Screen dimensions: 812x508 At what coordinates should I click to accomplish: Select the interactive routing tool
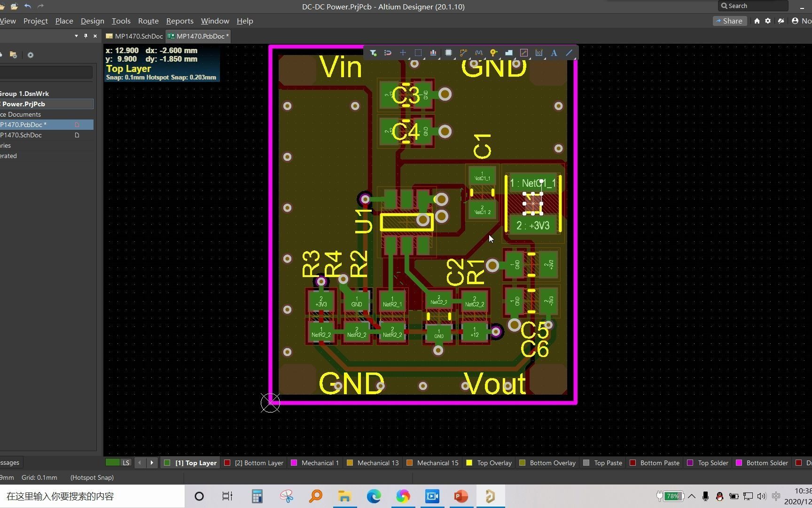point(464,53)
